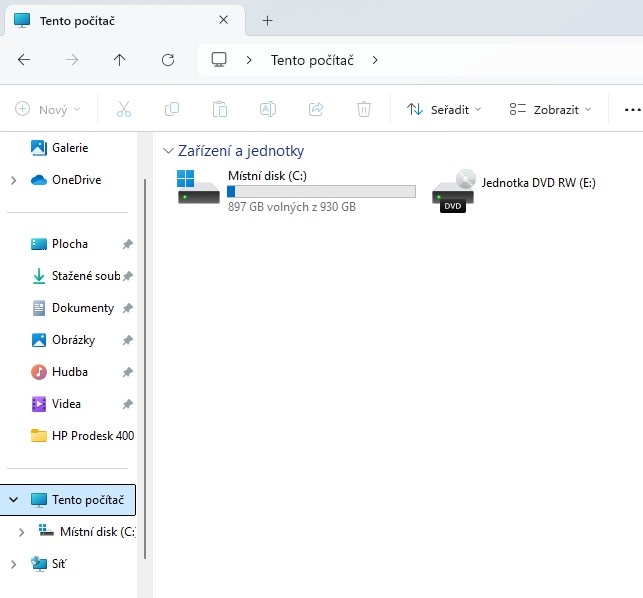Select the DVD RW drive icon

pyautogui.click(x=453, y=191)
